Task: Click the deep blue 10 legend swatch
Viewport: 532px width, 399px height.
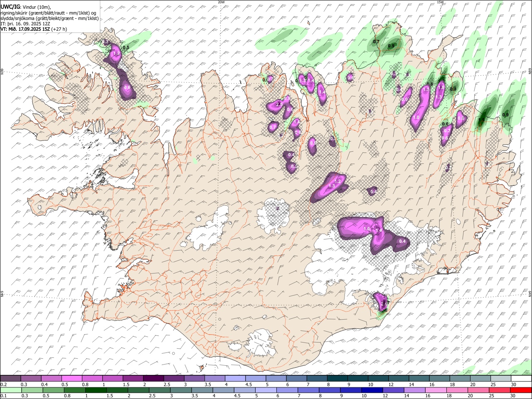Action: point(372,390)
